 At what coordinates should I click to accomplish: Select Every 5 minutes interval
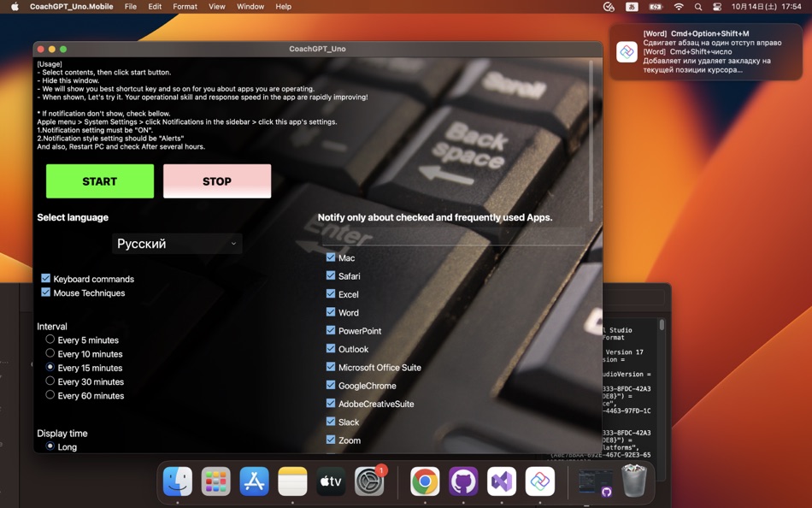[x=50, y=339]
